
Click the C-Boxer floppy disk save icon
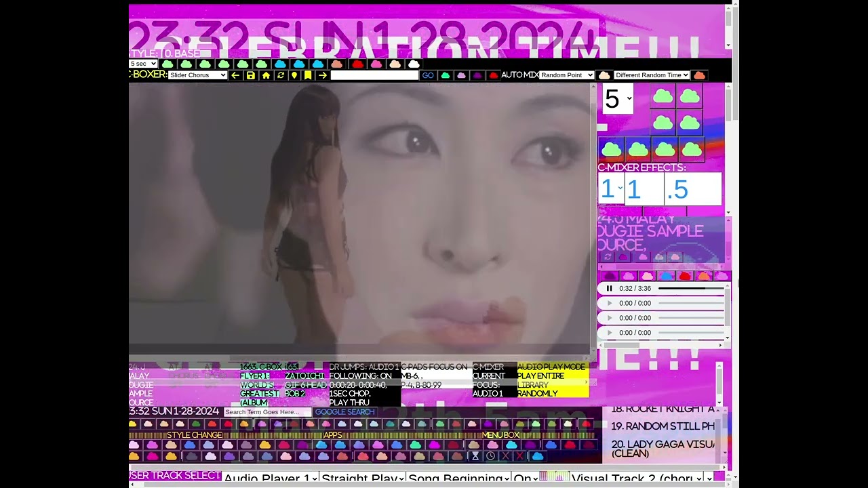[x=251, y=75]
